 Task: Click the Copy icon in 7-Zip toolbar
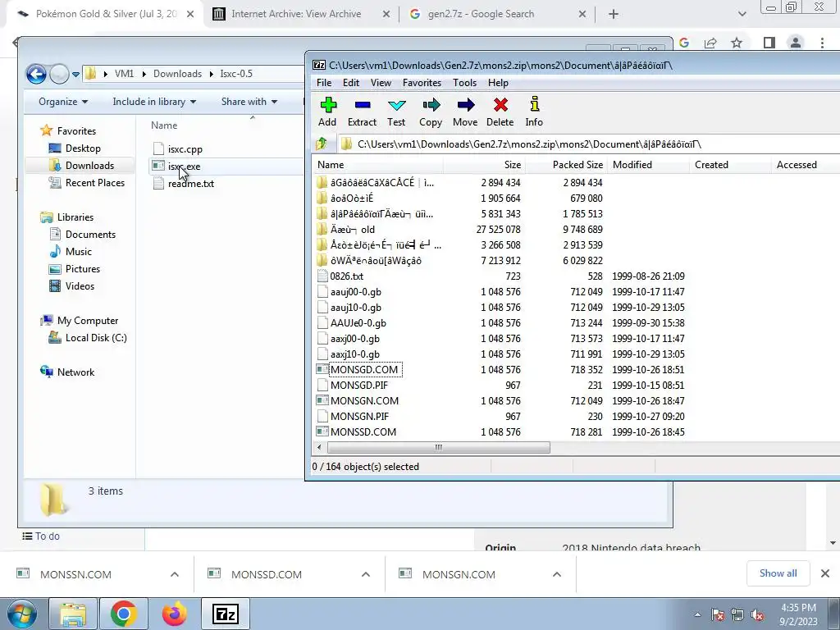click(431, 112)
